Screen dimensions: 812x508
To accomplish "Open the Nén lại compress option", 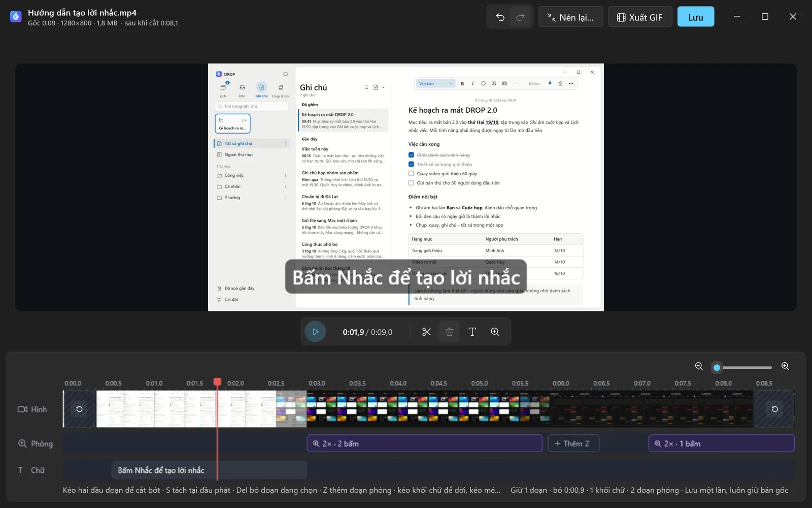I will click(570, 17).
